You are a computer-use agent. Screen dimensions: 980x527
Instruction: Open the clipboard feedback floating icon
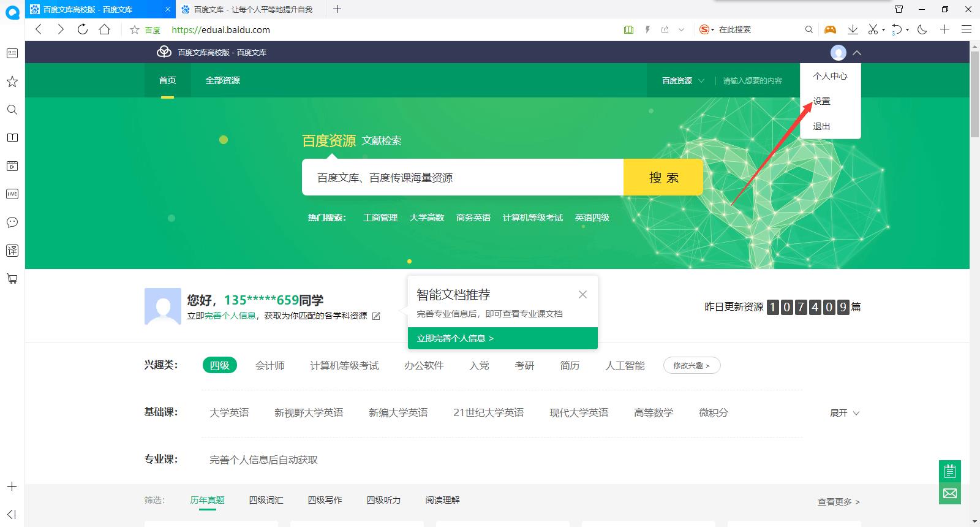coord(950,471)
